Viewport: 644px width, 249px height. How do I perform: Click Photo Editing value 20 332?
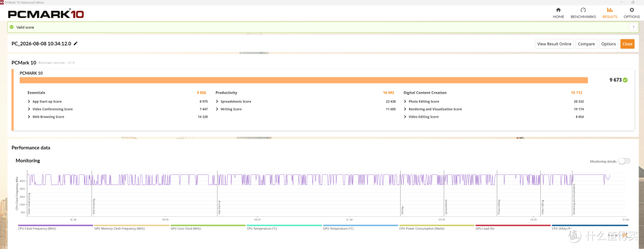578,102
